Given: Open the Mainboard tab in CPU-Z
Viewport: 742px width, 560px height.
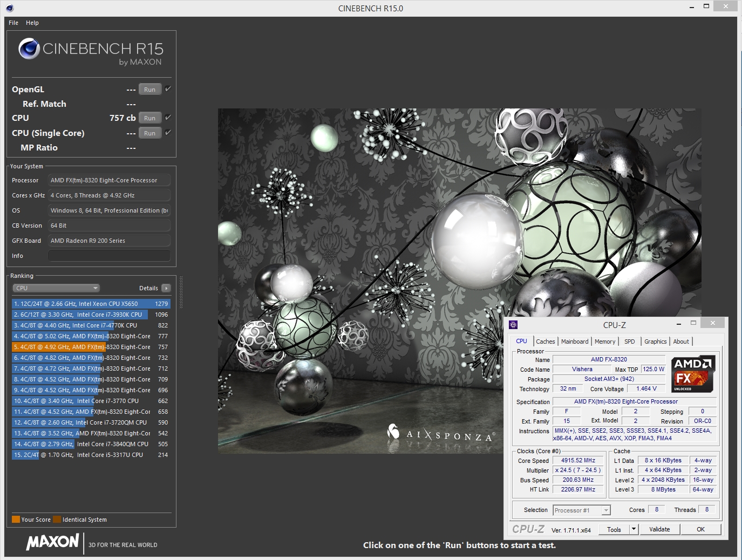Looking at the screenshot, I should [x=575, y=342].
